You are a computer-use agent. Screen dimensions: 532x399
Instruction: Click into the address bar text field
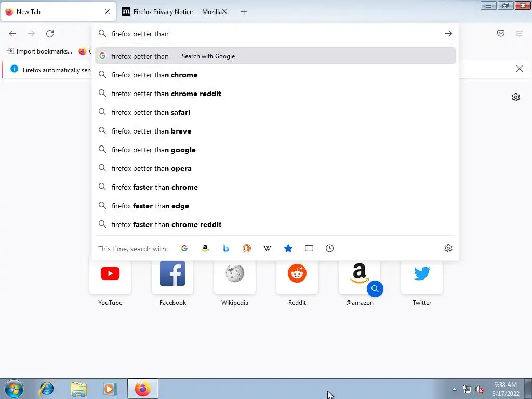[275, 34]
